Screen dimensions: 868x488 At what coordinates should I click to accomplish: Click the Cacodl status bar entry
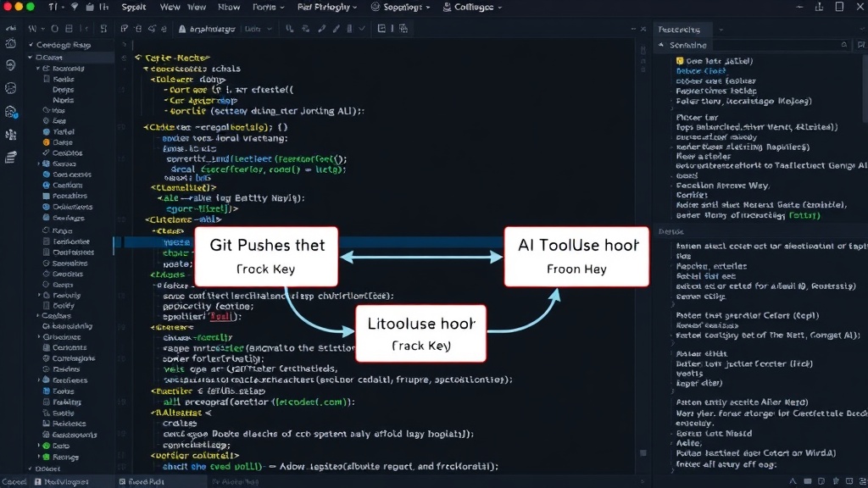[x=14, y=482]
